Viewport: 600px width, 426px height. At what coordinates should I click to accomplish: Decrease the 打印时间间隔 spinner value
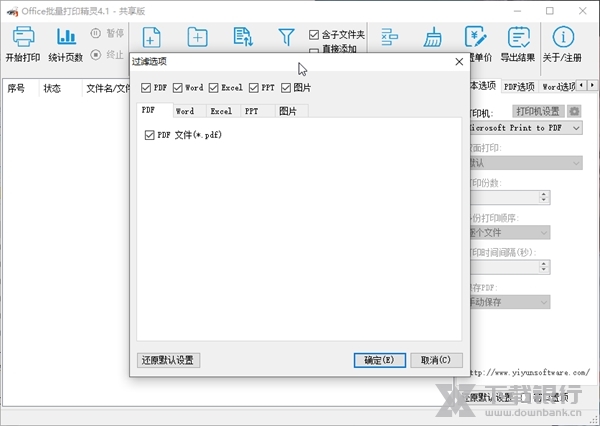(544, 270)
